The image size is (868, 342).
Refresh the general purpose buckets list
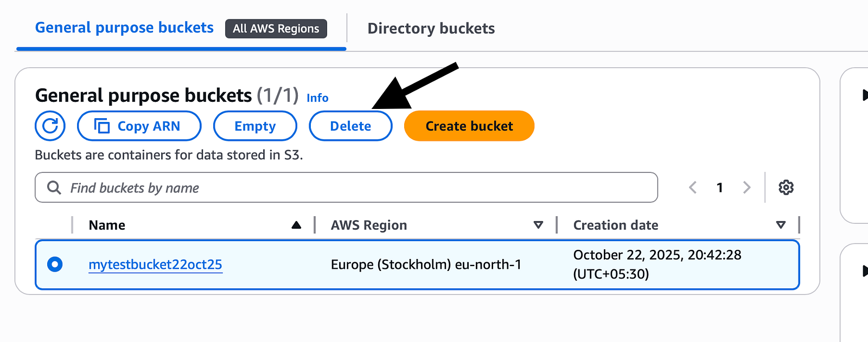click(x=50, y=126)
